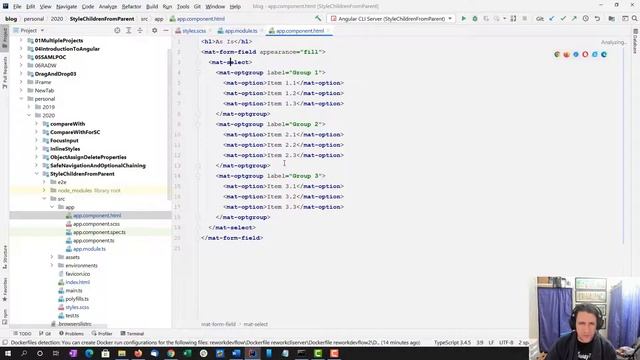This screenshot has width=640, height=360.
Task: Click the UTF-8 encoding status indicator
Action: 506,342
